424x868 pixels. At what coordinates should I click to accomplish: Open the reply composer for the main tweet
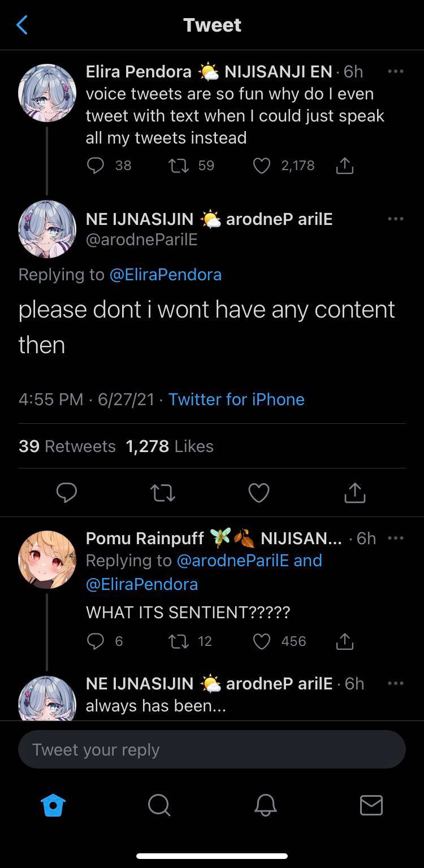pyautogui.click(x=67, y=492)
